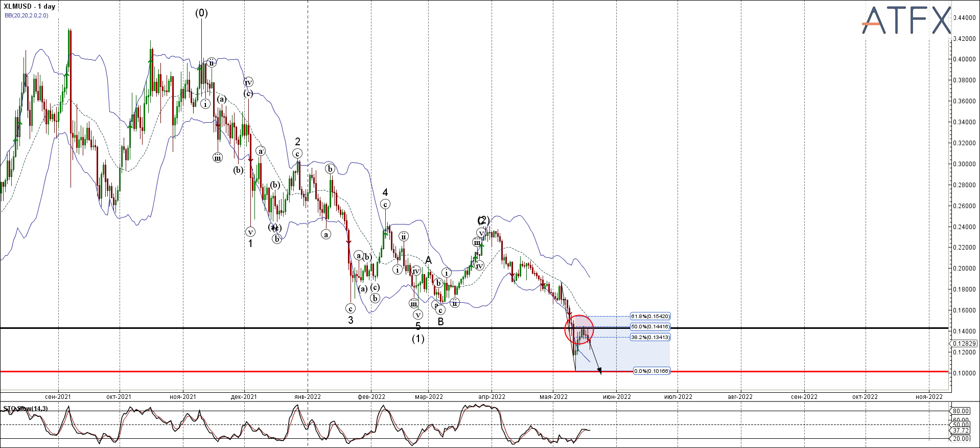The height and width of the screenshot is (448, 980).
Task: Click the апр-2022 date axis label
Action: [492, 397]
